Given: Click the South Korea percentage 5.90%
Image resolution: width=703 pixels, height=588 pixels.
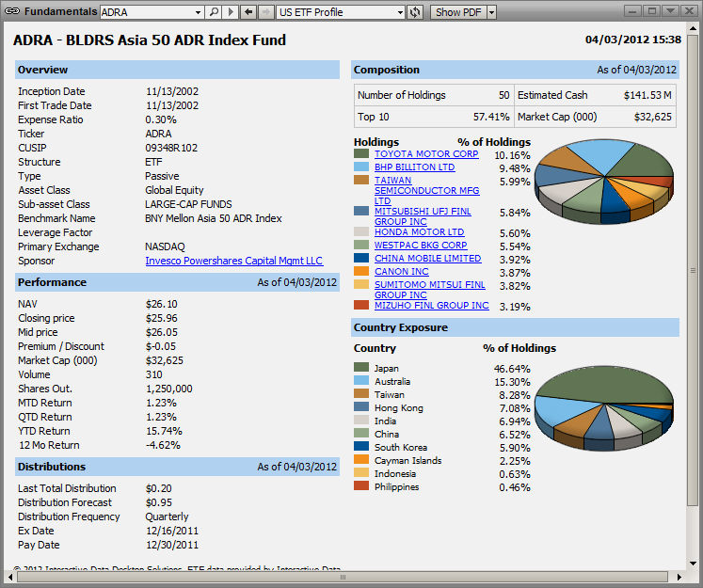Looking at the screenshot, I should [515, 448].
